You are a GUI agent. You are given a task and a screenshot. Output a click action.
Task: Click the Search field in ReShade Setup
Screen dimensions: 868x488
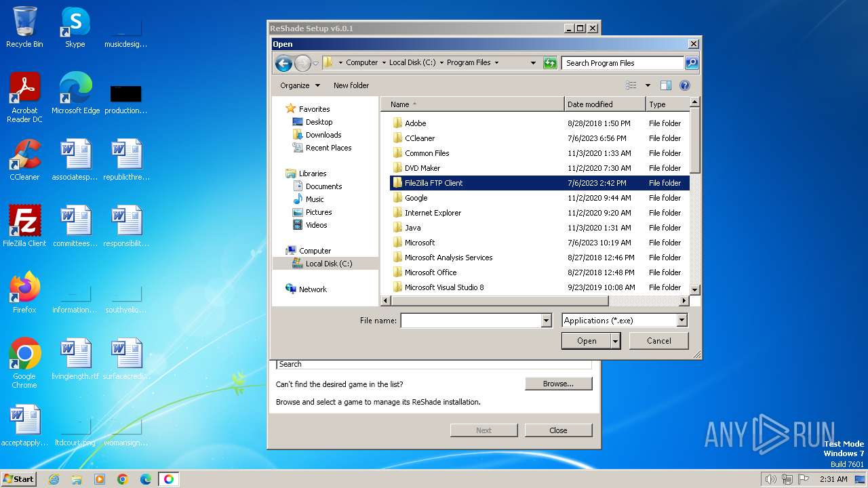tap(433, 364)
